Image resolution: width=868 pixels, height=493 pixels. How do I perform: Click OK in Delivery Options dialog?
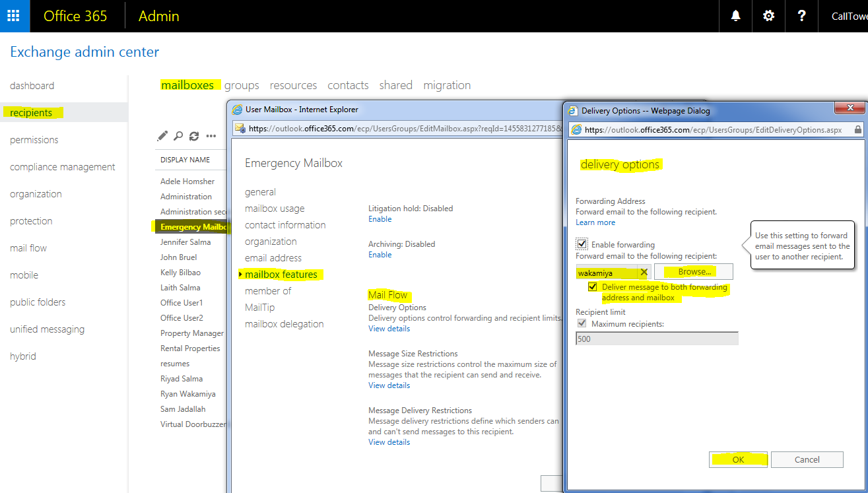pyautogui.click(x=738, y=459)
